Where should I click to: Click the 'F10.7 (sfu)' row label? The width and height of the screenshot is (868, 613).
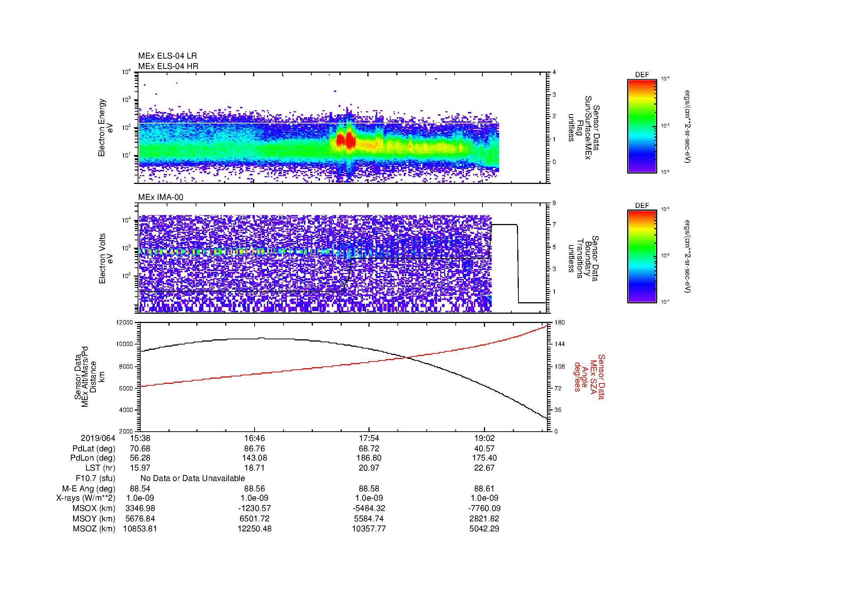coord(95,478)
